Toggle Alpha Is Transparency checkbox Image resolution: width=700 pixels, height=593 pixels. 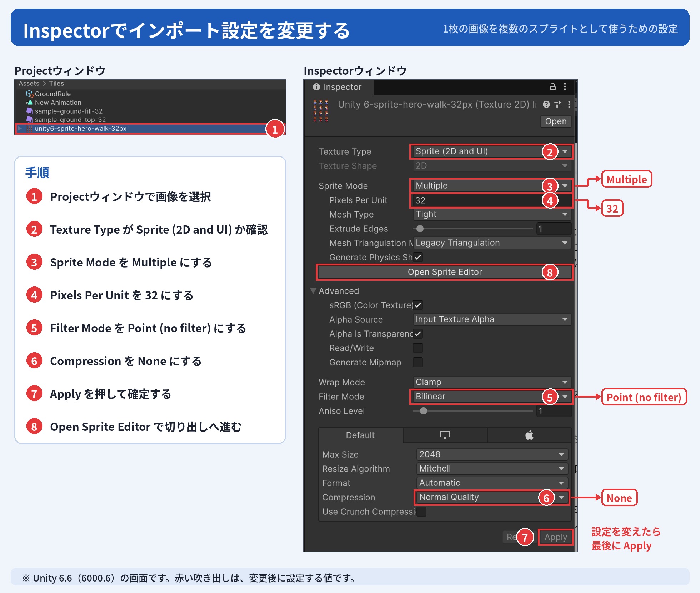pyautogui.click(x=418, y=334)
